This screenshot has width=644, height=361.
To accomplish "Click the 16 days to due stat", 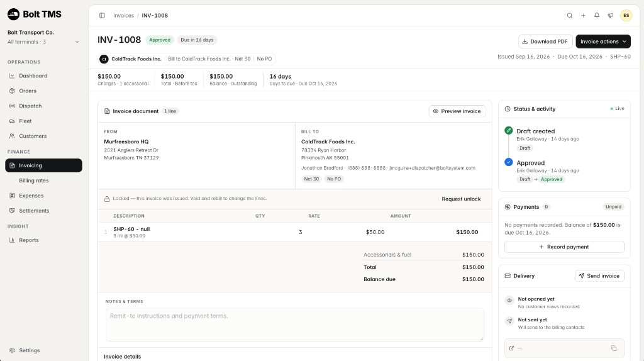I will point(303,80).
